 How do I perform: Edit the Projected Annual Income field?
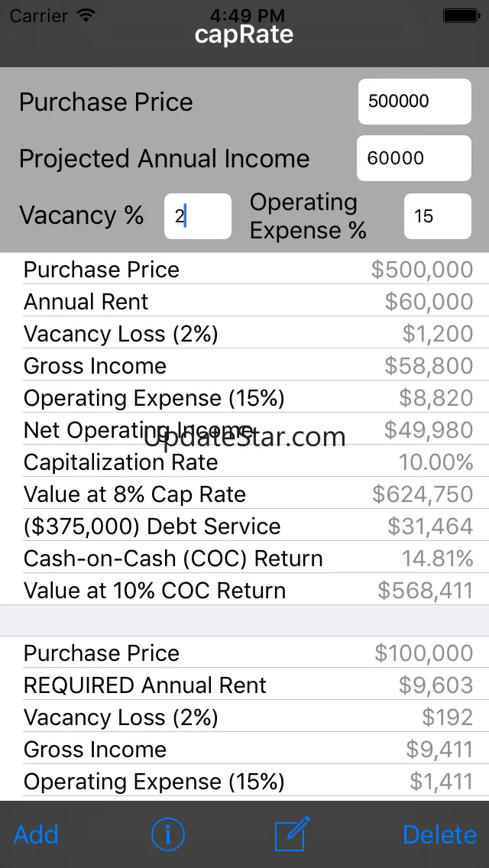click(x=413, y=158)
